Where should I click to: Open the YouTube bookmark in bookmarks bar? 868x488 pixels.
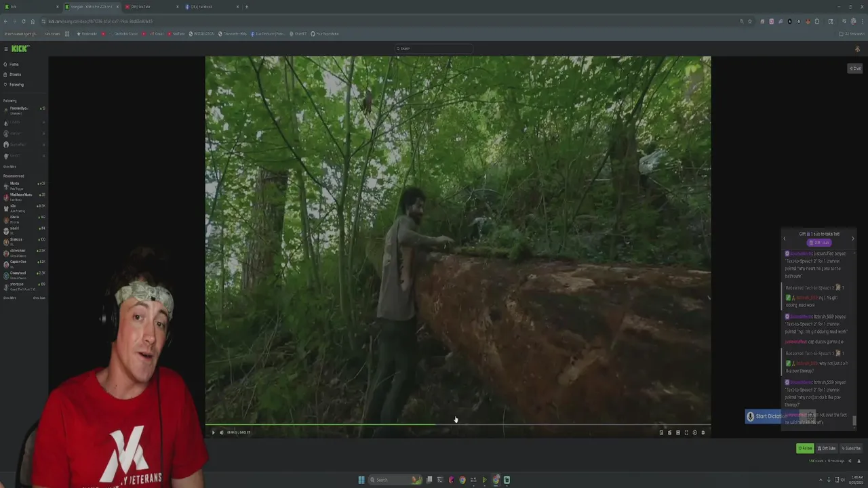(x=176, y=34)
